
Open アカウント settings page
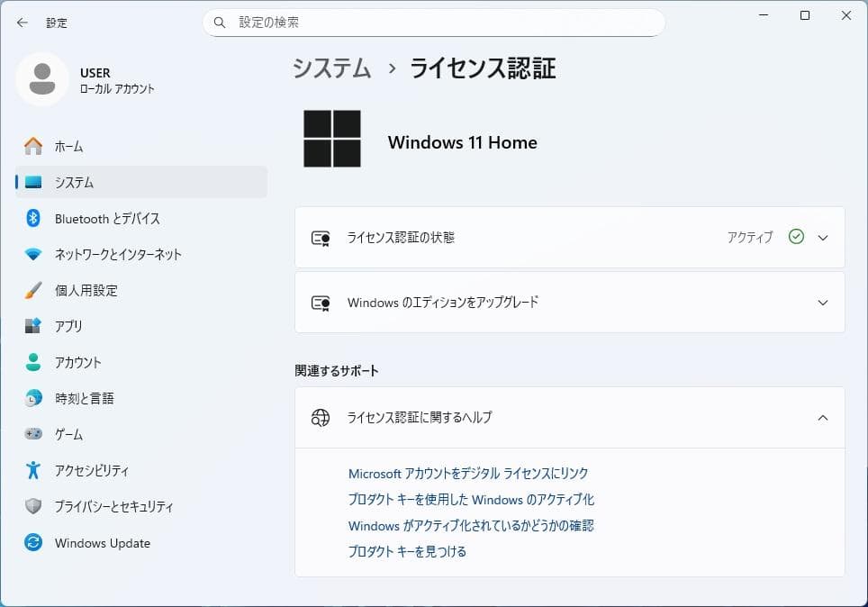click(x=141, y=362)
